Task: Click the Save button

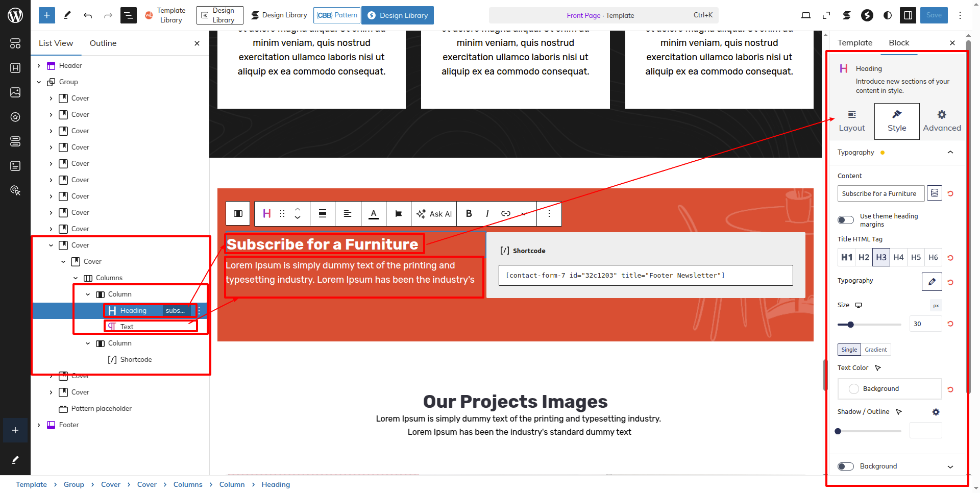Action: (x=934, y=15)
